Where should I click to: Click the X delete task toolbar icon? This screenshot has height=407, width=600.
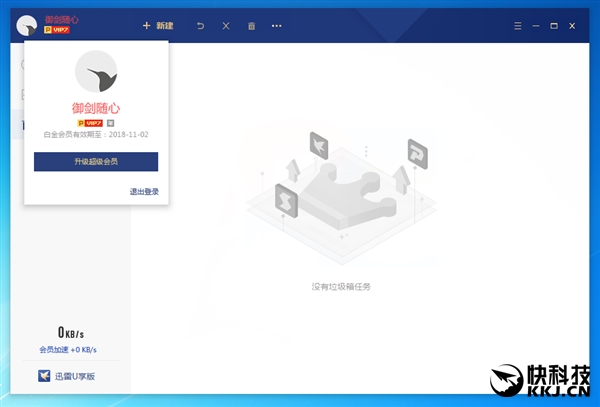pyautogui.click(x=226, y=26)
